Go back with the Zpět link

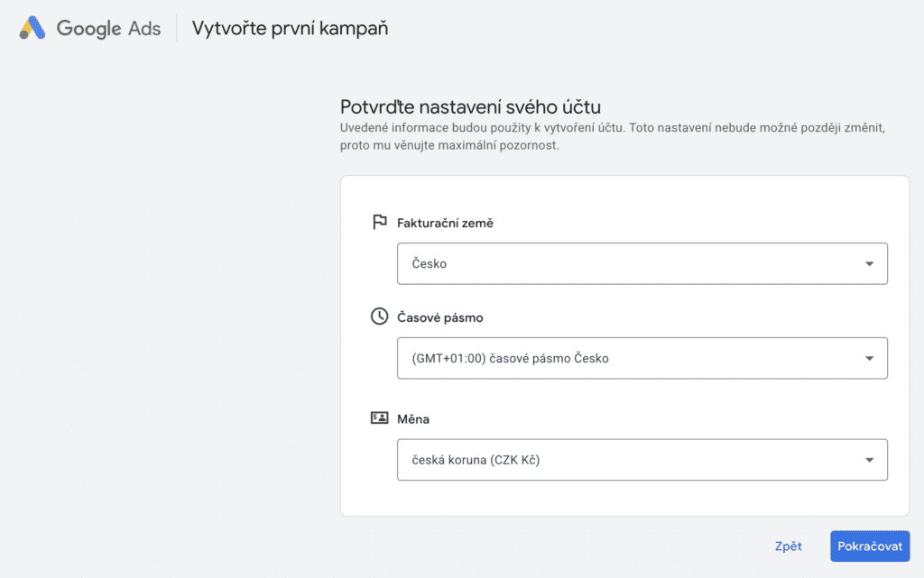point(788,546)
